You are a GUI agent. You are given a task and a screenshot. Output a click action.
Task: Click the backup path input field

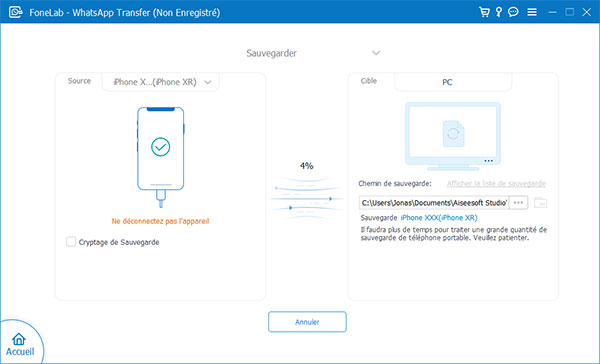click(434, 202)
